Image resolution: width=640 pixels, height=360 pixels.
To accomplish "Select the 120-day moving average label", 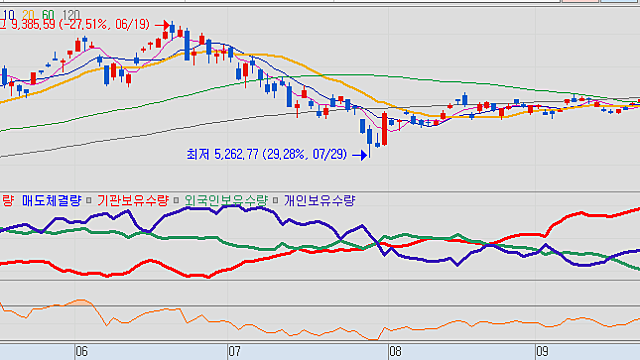I will tap(71, 16).
